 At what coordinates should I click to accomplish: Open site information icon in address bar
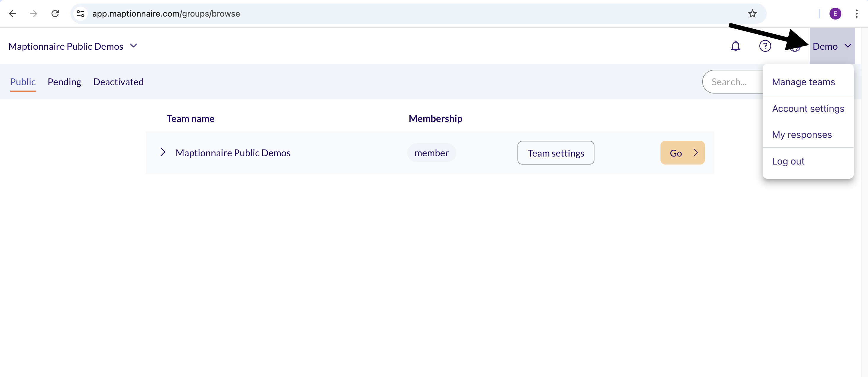click(x=80, y=14)
